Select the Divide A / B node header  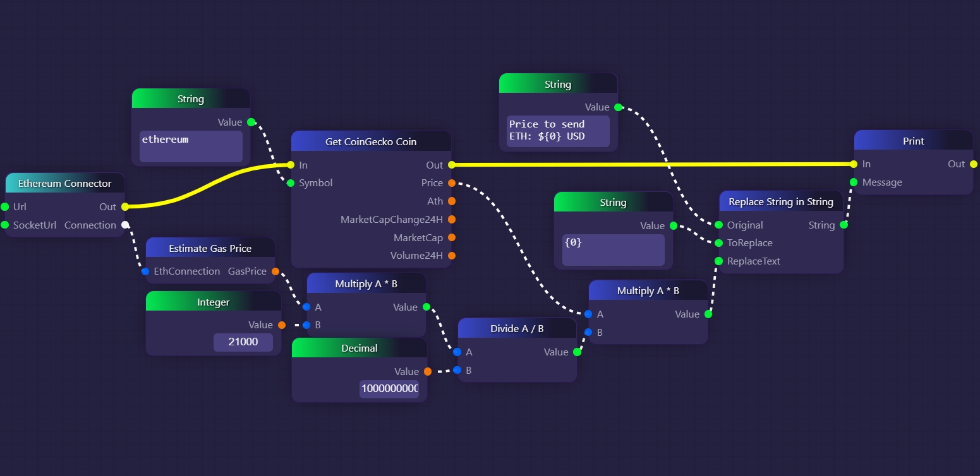pos(517,329)
